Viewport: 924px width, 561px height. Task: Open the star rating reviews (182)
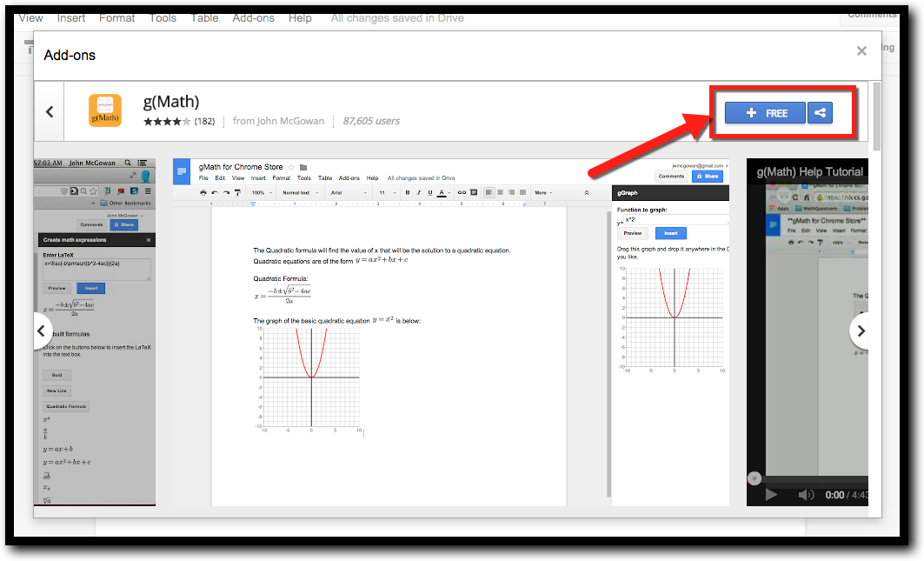[179, 122]
